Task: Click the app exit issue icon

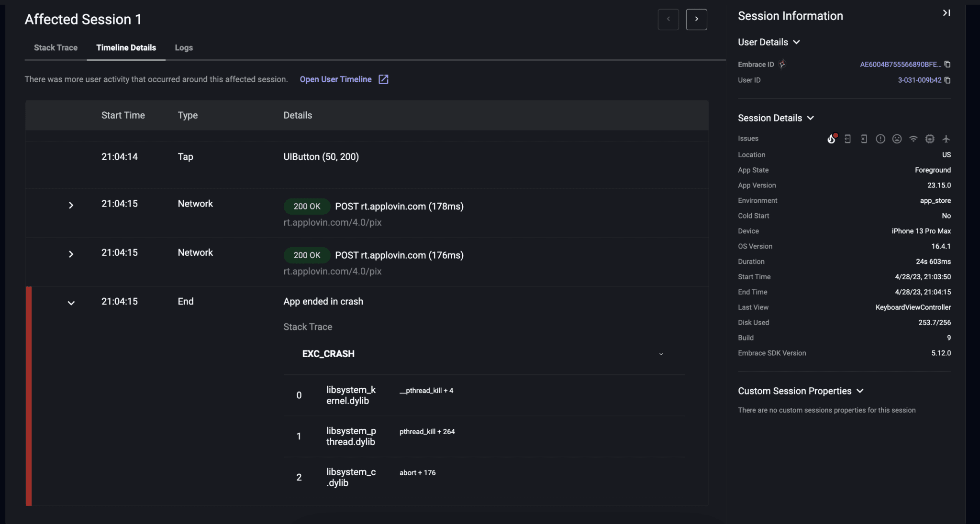Action: coord(847,139)
